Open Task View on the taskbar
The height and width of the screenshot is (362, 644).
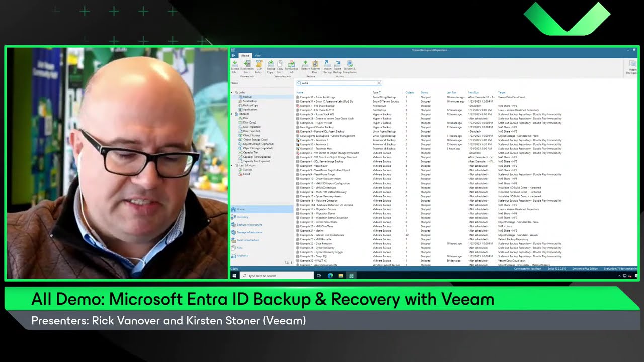(319, 276)
